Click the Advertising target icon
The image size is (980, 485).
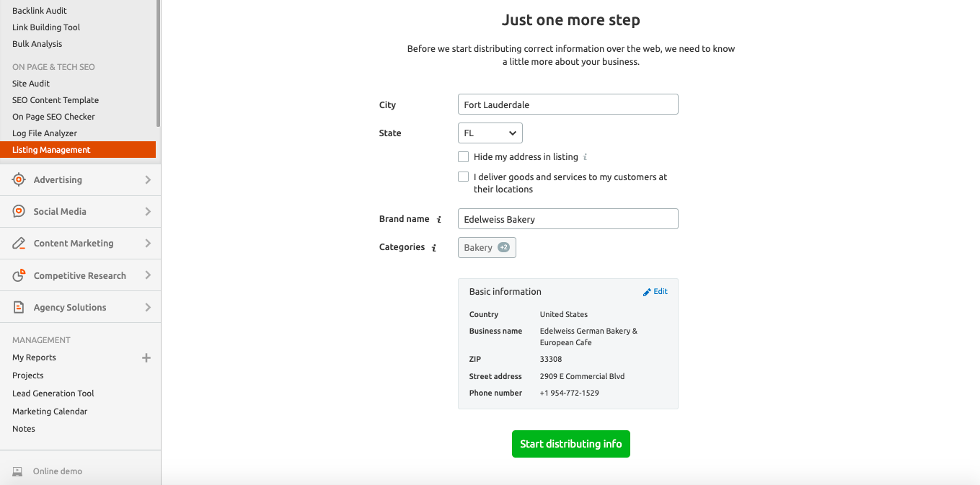click(19, 179)
